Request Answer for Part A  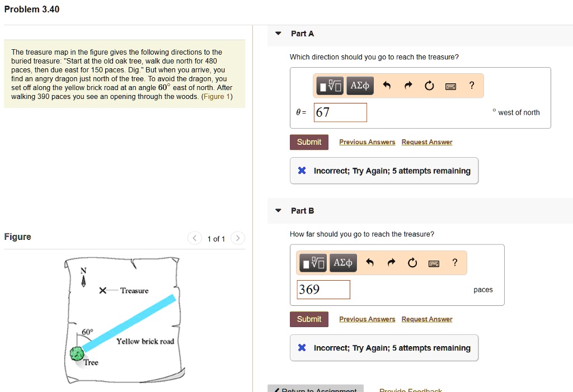[427, 141]
